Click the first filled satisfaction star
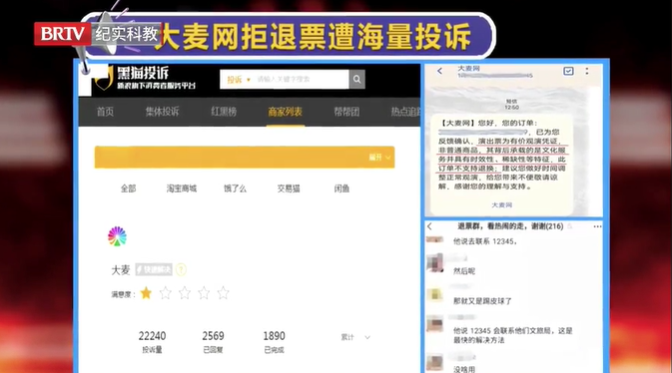The width and height of the screenshot is (672, 373). [x=146, y=293]
